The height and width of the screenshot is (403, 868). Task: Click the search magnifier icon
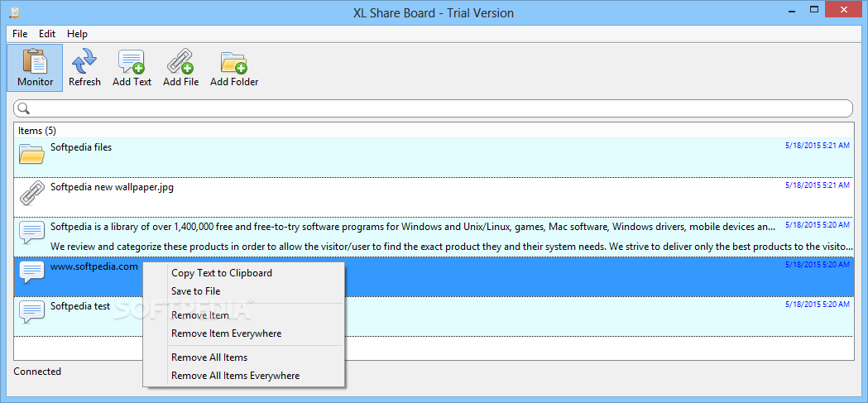coord(23,108)
